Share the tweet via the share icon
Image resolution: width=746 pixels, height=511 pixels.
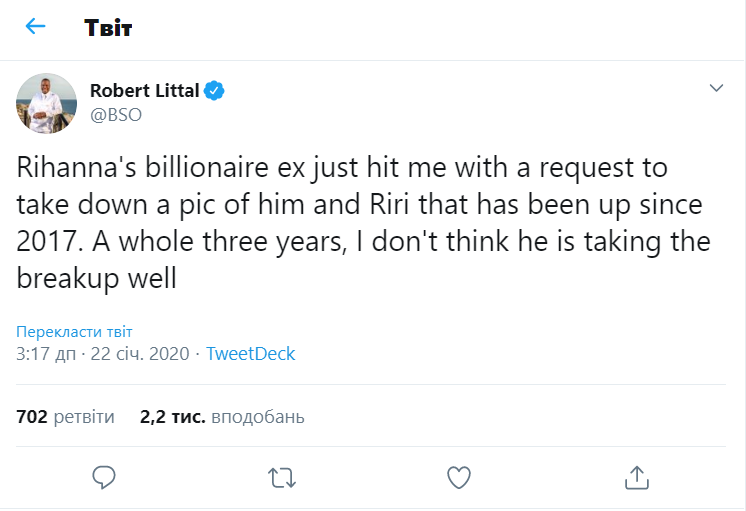click(x=636, y=477)
